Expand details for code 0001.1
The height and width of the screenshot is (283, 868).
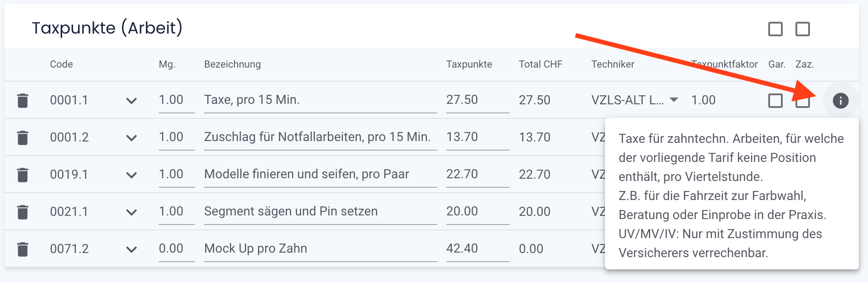tap(132, 101)
